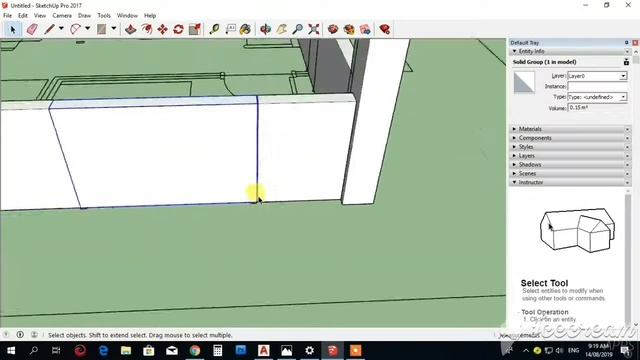The height and width of the screenshot is (360, 640).
Task: Toggle auto-hide pin on Default Tray
Action: click(x=627, y=42)
